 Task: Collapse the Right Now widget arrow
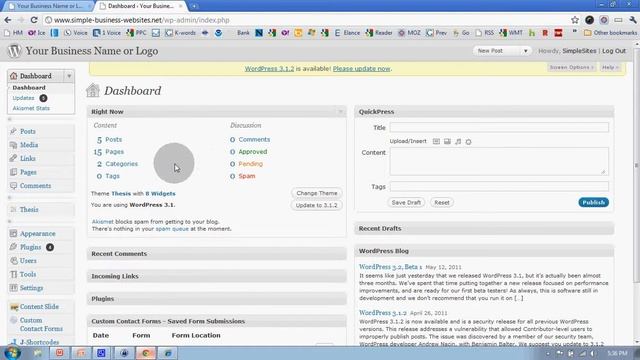click(x=340, y=111)
